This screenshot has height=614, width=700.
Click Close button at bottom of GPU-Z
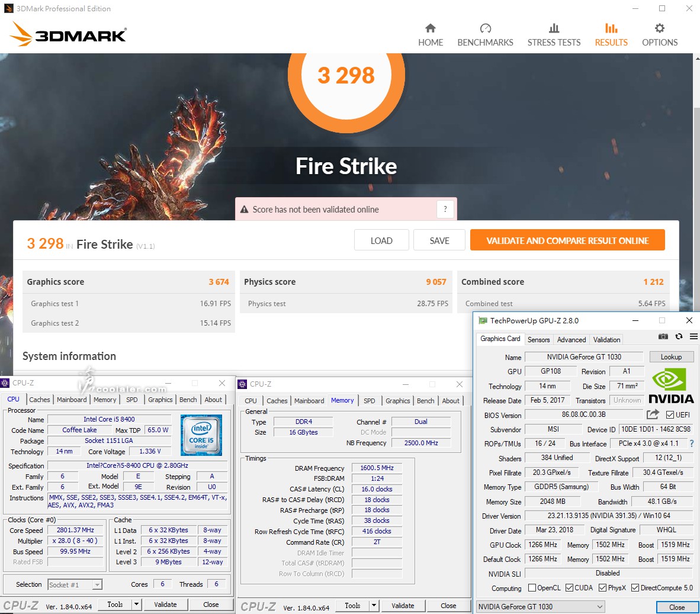click(x=677, y=607)
